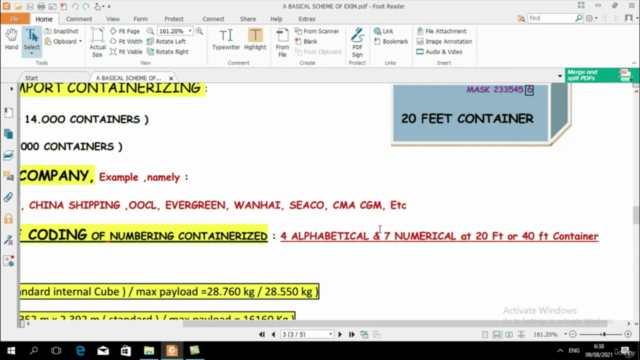
Task: Create PDF From Scanner
Action: [317, 31]
